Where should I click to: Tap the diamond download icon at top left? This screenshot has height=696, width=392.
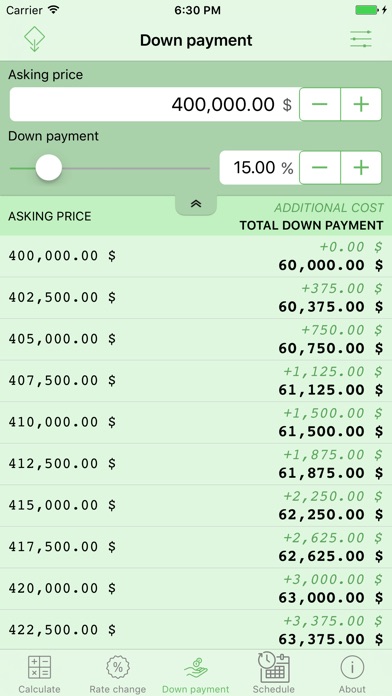coord(35,40)
